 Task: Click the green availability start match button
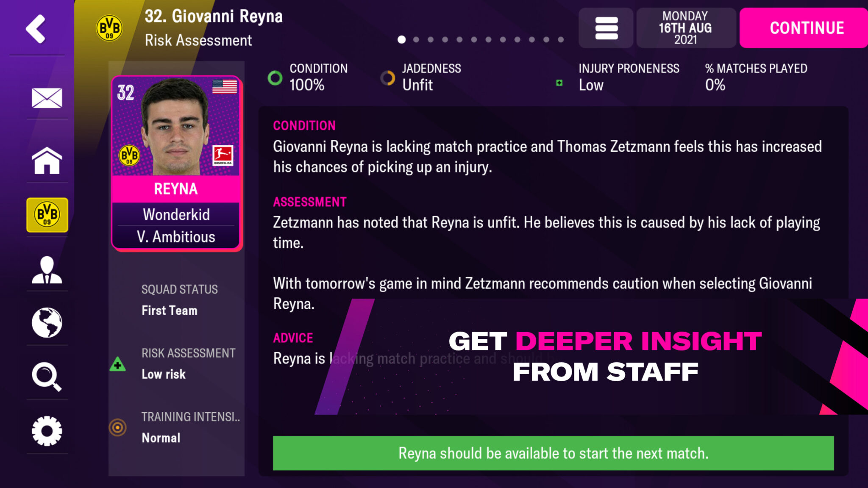[x=552, y=453]
